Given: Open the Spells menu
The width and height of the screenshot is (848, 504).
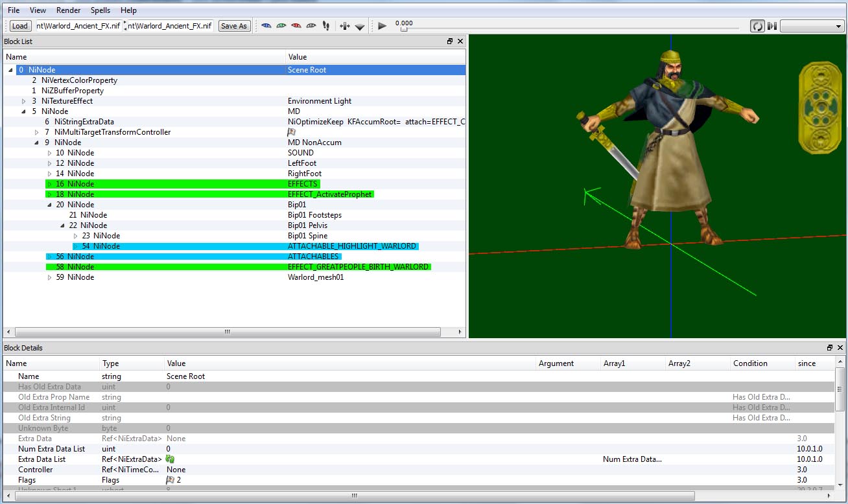Looking at the screenshot, I should pyautogui.click(x=100, y=10).
